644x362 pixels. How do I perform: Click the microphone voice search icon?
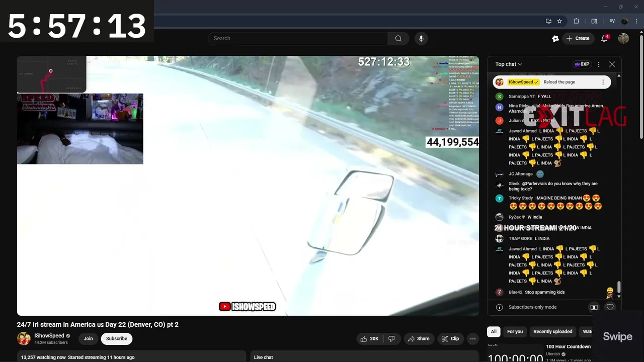(x=421, y=38)
